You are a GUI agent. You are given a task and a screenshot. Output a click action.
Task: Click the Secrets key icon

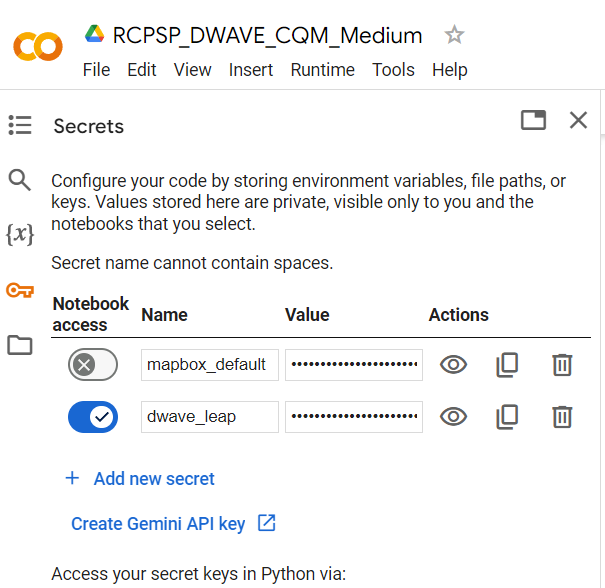coord(20,290)
